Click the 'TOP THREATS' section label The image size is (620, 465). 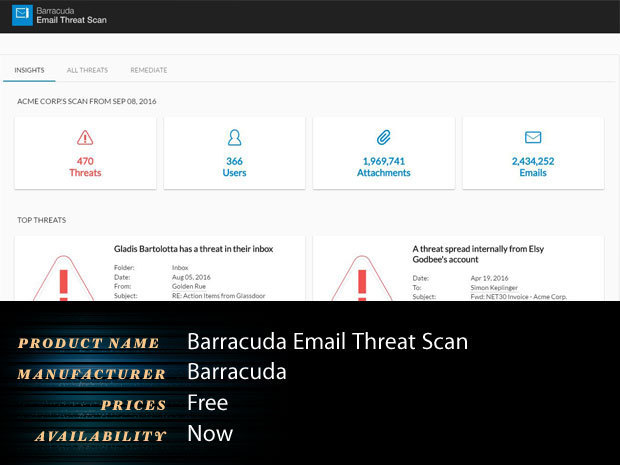point(42,220)
